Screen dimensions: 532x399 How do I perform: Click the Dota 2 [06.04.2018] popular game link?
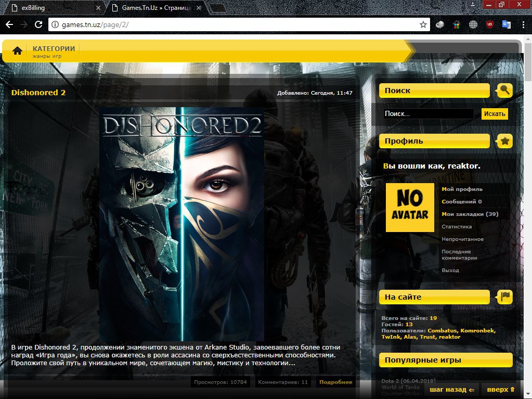coord(409,381)
